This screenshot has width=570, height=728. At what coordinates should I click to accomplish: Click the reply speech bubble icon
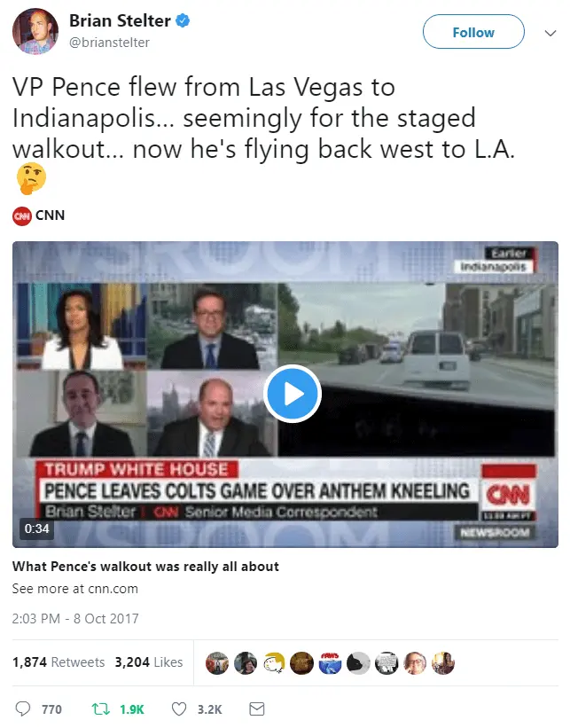pos(23,708)
